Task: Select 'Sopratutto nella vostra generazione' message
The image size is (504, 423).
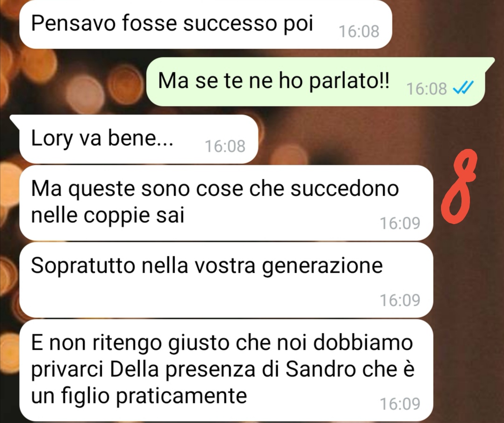Action: pos(226,280)
